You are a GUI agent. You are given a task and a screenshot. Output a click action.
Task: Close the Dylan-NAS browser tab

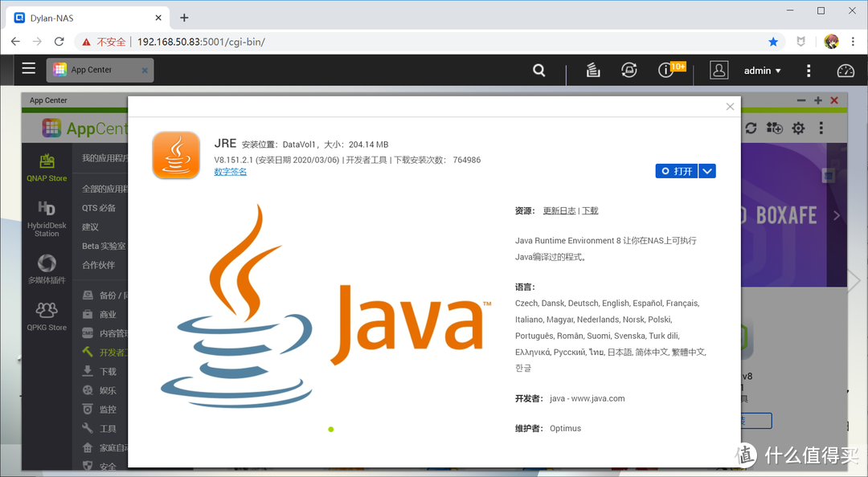[x=158, y=18]
